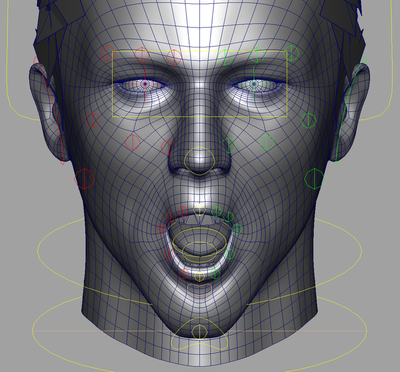Select the middle red eyebrow control circle
Screen dimensions: 400x372
click(x=142, y=55)
